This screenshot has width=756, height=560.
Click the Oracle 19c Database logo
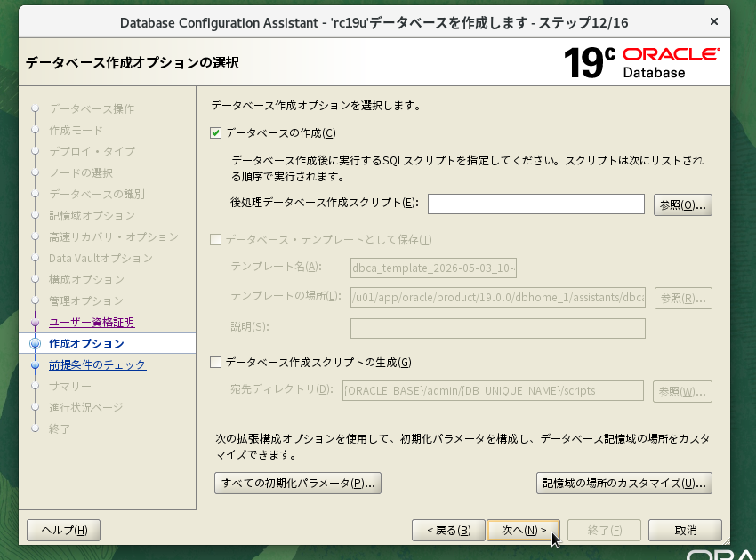coord(642,62)
